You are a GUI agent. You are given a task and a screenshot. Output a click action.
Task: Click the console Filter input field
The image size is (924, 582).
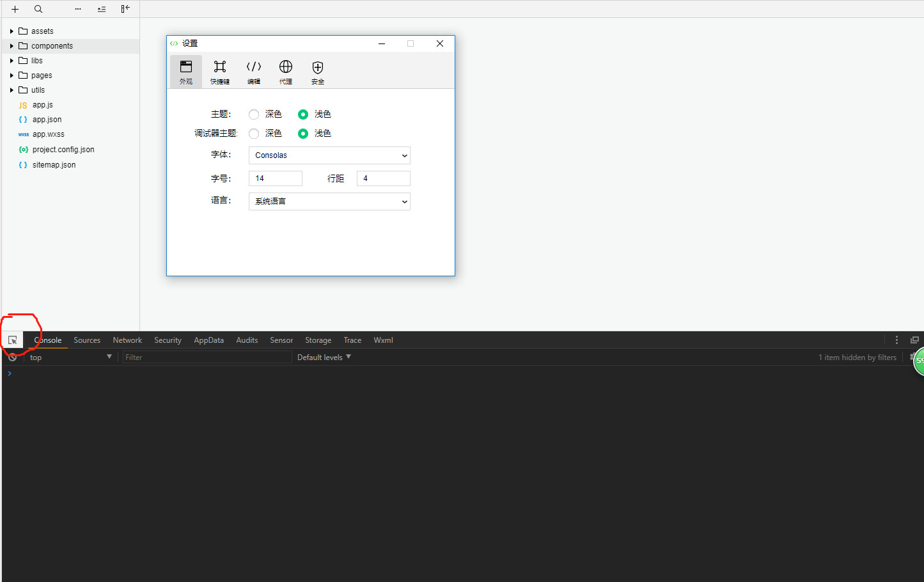point(207,358)
